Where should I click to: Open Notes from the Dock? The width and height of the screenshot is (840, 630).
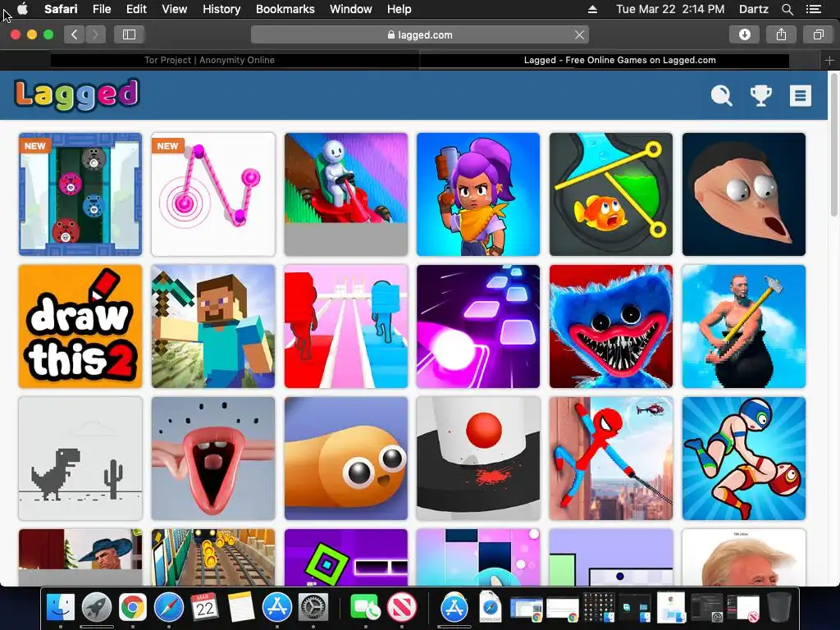[x=241, y=608]
